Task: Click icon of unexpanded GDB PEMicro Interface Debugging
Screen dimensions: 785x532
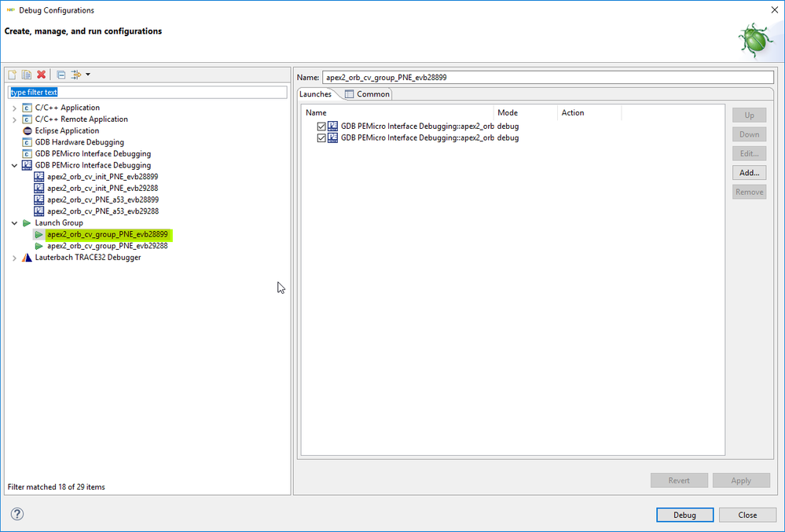Action: coord(27,154)
